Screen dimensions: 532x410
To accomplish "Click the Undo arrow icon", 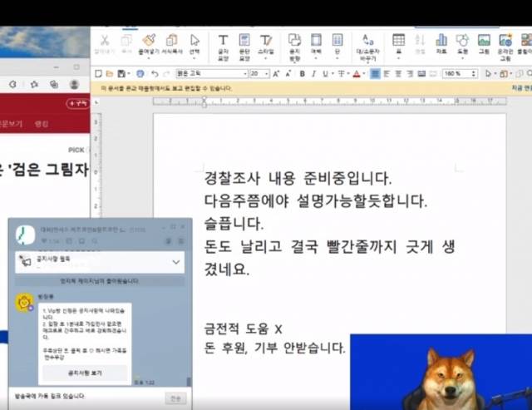I will click(155, 74).
